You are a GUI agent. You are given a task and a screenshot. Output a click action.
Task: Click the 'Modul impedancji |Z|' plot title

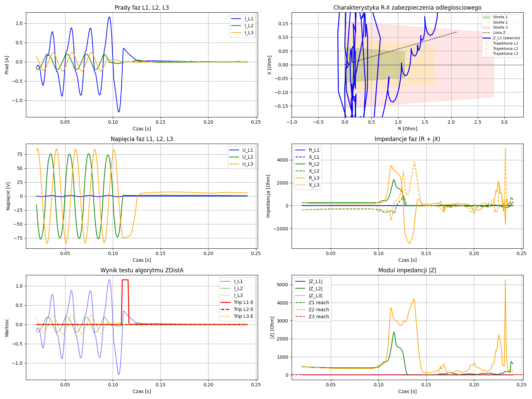pyautogui.click(x=407, y=271)
